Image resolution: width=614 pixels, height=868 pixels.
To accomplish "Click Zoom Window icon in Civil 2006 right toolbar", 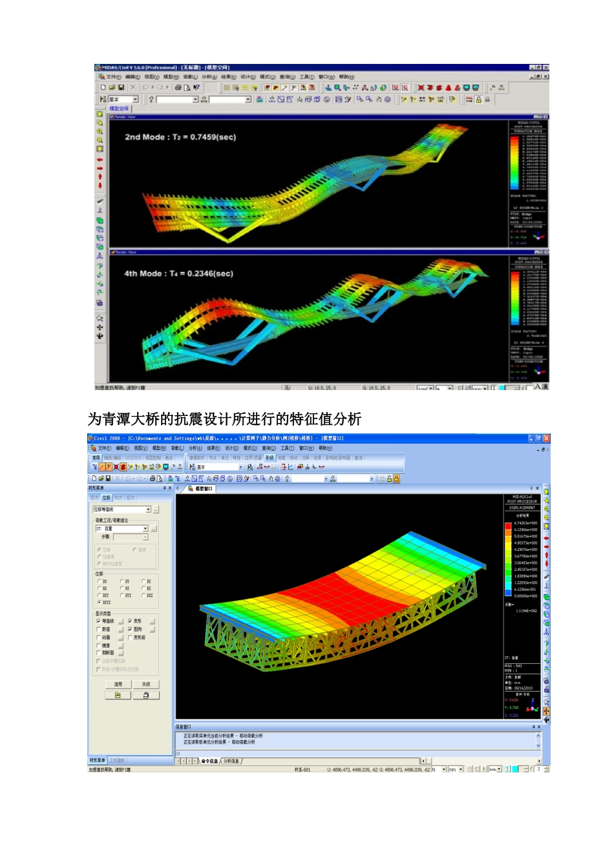I will point(546,501).
